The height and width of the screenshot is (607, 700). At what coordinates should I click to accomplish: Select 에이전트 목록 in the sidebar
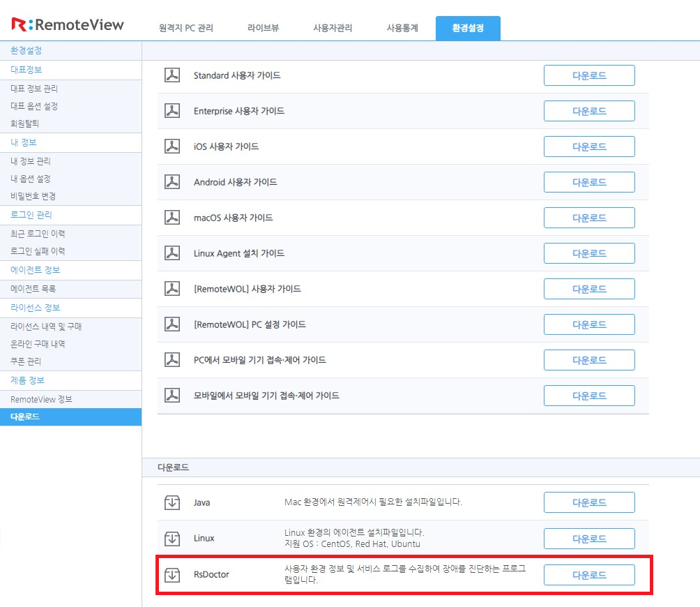click(33, 289)
